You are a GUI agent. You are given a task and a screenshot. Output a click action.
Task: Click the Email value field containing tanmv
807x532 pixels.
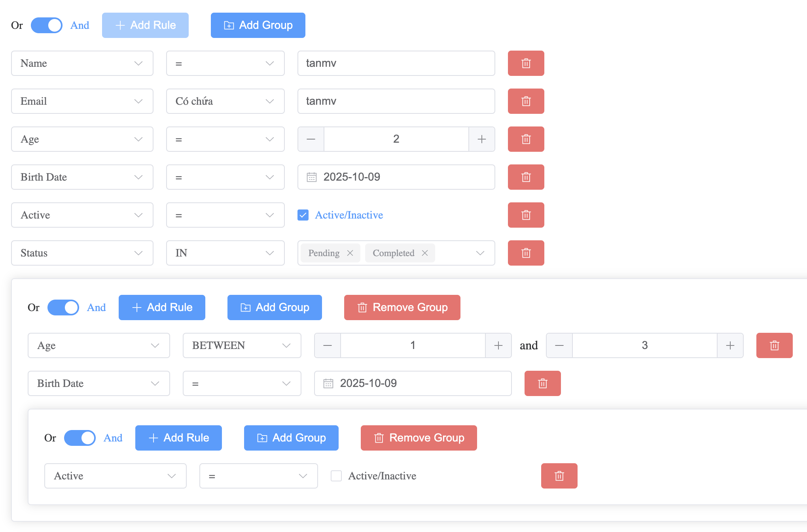396,101
